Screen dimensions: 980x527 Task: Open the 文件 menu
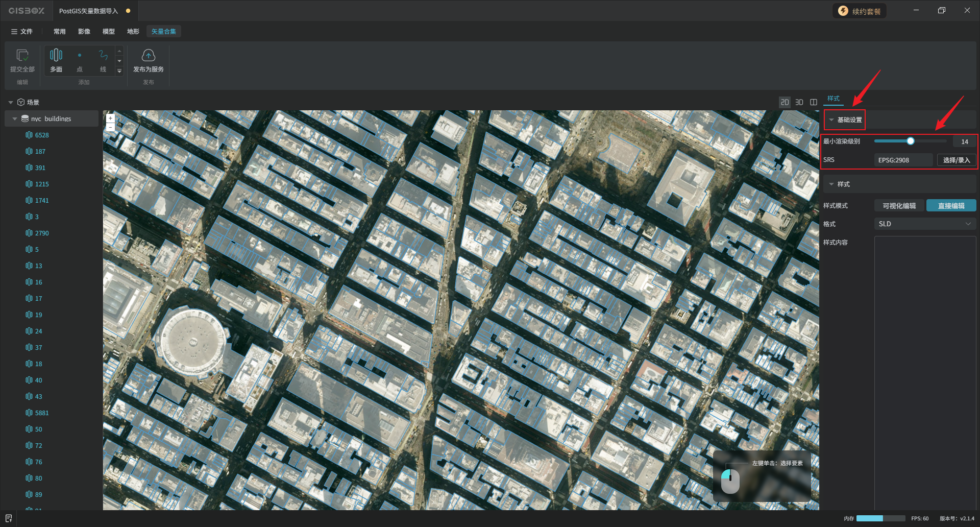click(x=22, y=32)
